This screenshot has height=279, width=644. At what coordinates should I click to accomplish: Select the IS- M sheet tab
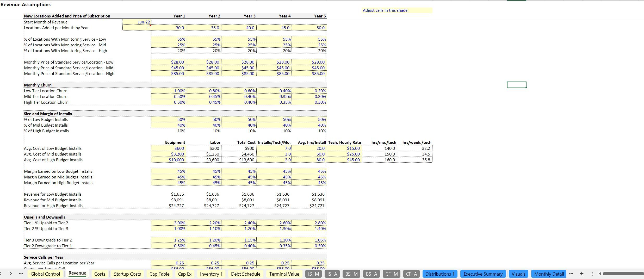[314, 274]
